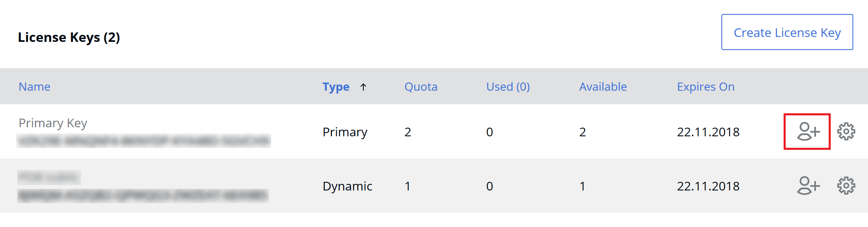Screen dimensions: 868x227
Task: Open settings gear for the Dynamic key row
Action: coord(846,186)
